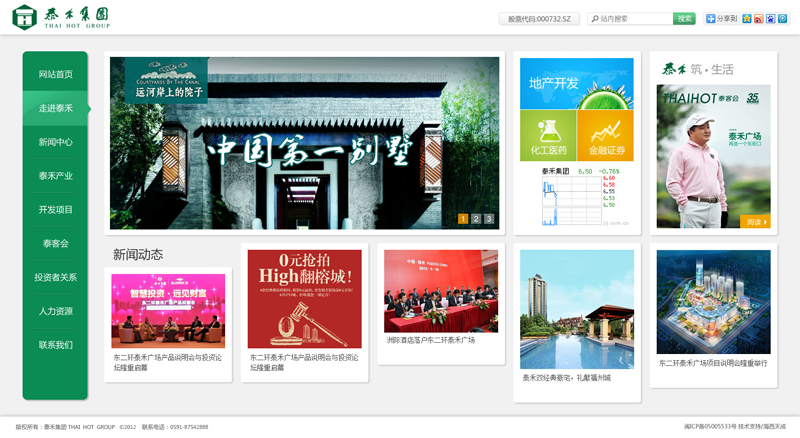Switch to carousel slide 2
Image resolution: width=800 pixels, height=438 pixels.
coord(476,218)
